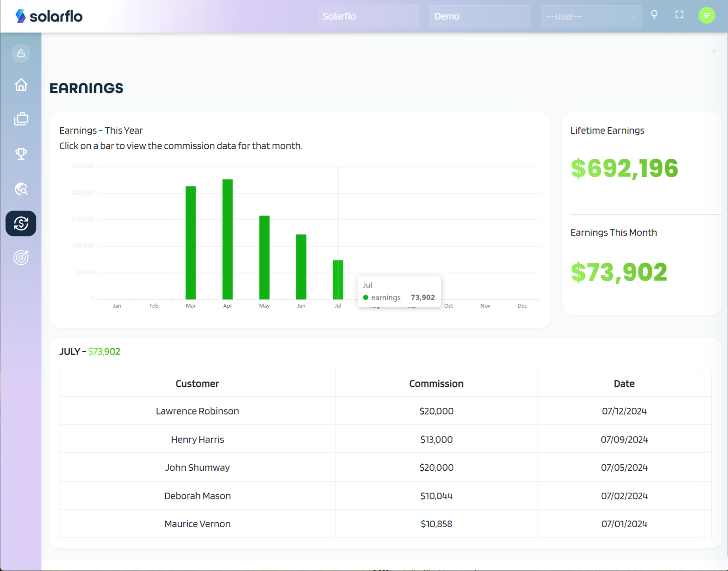This screenshot has height=571, width=728.
Task: Click the large $73,902 Earnings This Month value
Action: (619, 272)
